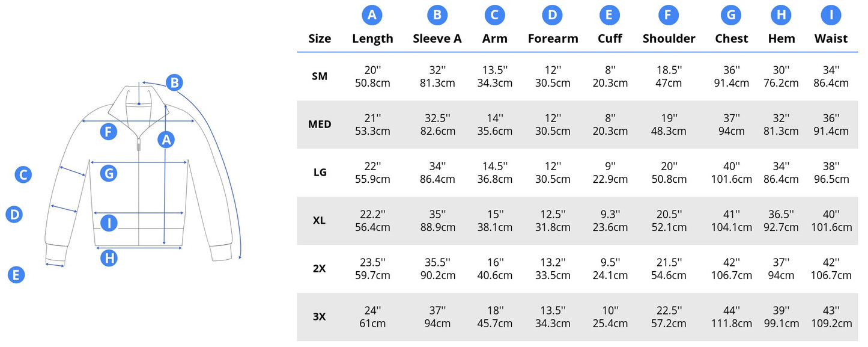Click the Chest column header text
868x347 pixels.
coord(731,38)
